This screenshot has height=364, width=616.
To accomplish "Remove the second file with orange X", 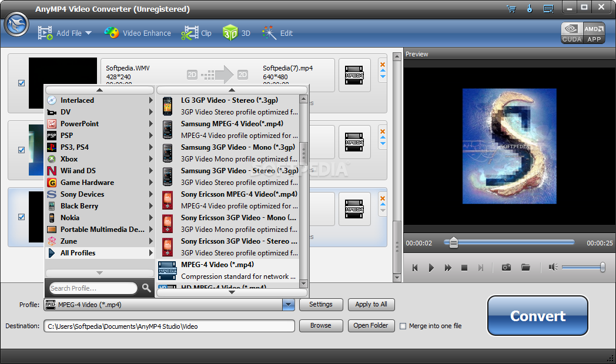I will 383,132.
